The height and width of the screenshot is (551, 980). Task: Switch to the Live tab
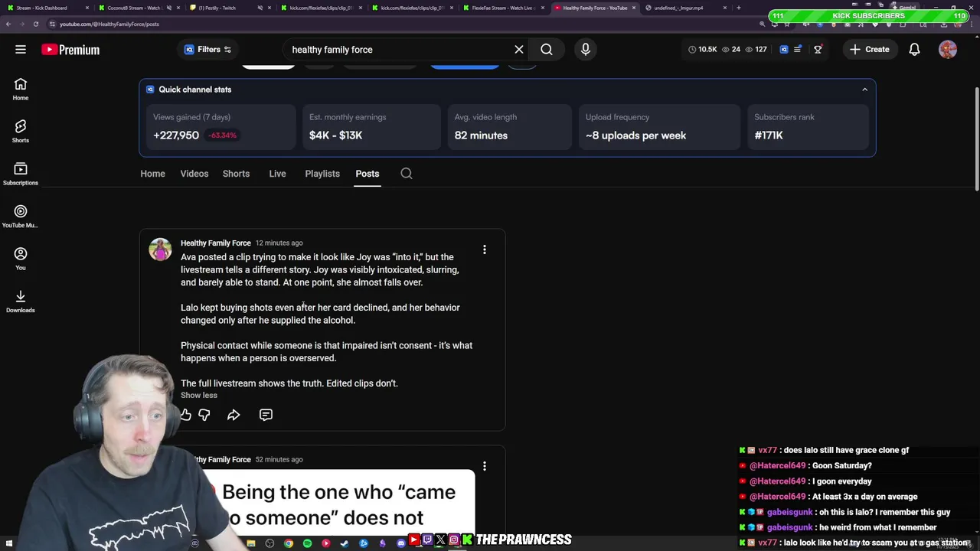(x=277, y=174)
